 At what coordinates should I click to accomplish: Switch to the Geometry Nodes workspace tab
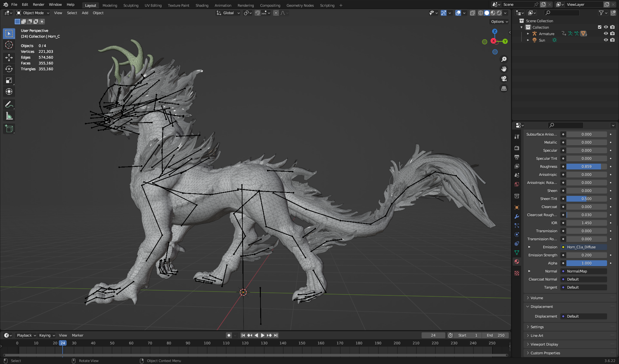300,5
